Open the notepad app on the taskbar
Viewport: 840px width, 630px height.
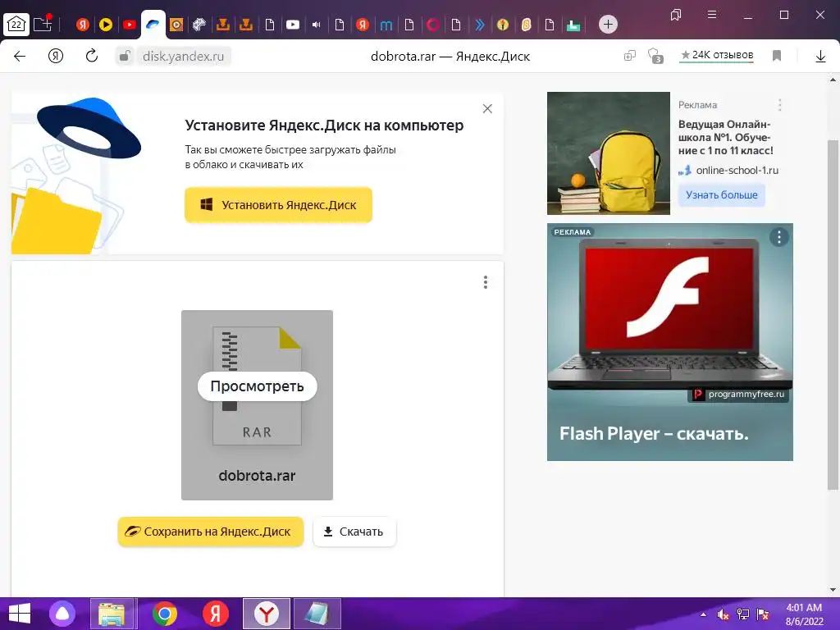pos(317,614)
